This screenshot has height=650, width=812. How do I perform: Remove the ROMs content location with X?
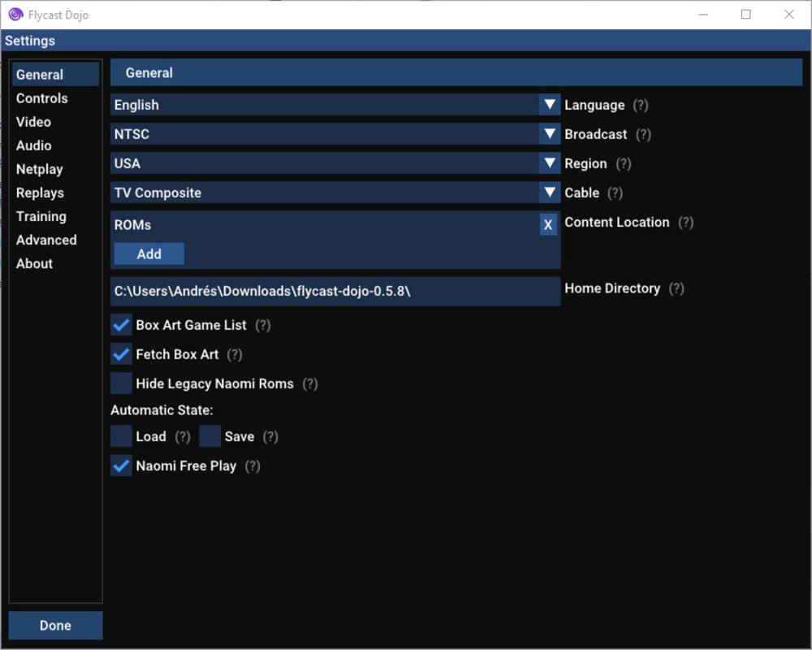[548, 225]
